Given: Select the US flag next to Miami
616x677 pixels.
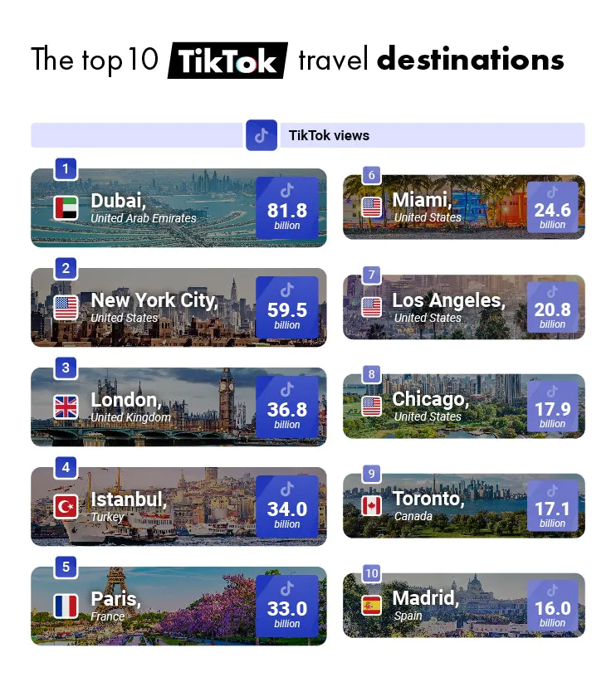Looking at the screenshot, I should click(372, 207).
